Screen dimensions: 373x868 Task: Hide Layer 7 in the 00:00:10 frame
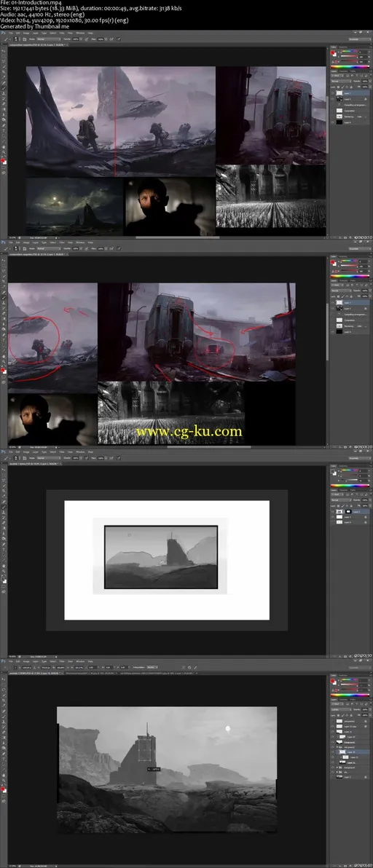(333, 93)
